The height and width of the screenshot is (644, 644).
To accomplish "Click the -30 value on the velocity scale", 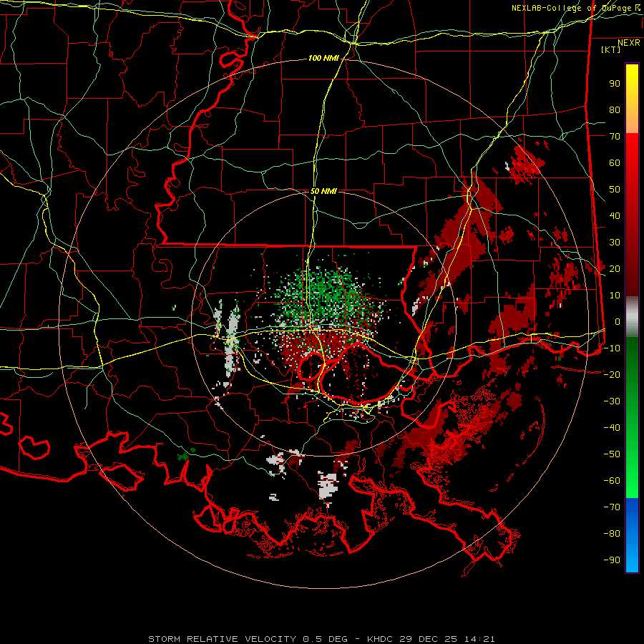I will point(612,401).
